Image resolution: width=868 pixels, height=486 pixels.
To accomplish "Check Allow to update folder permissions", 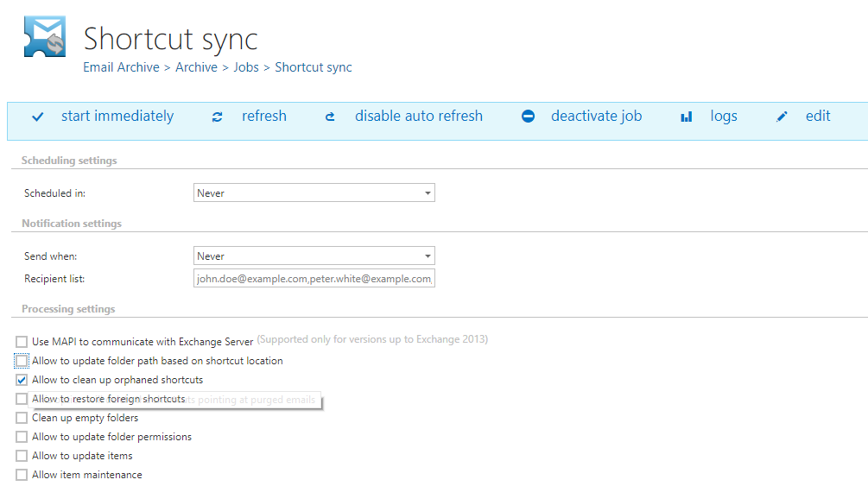I will pyautogui.click(x=22, y=437).
